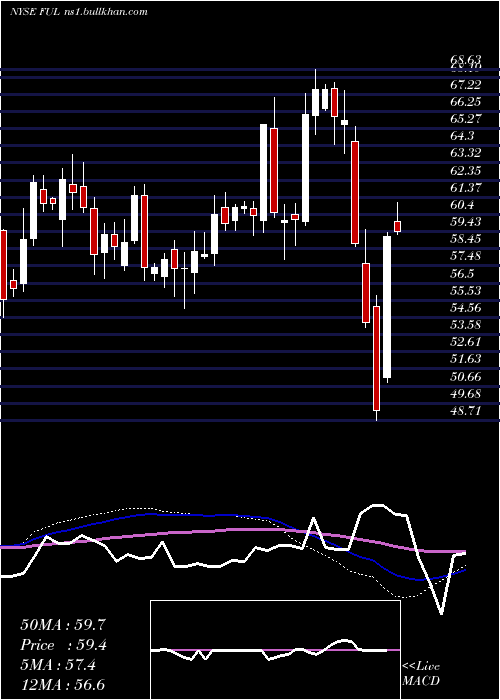Click the 52.61 price level label
Viewport: 500px width, 700px height.
[465, 342]
